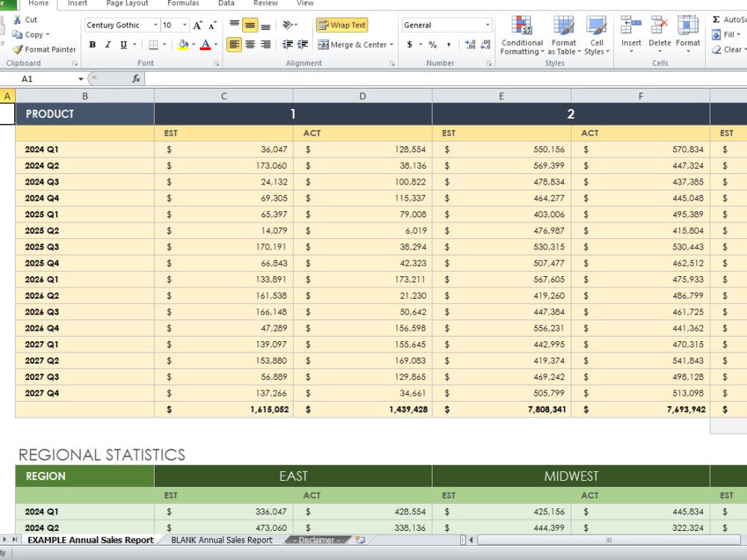Toggle Wrap Text button
Viewport: 747px width, 560px height.
342,25
